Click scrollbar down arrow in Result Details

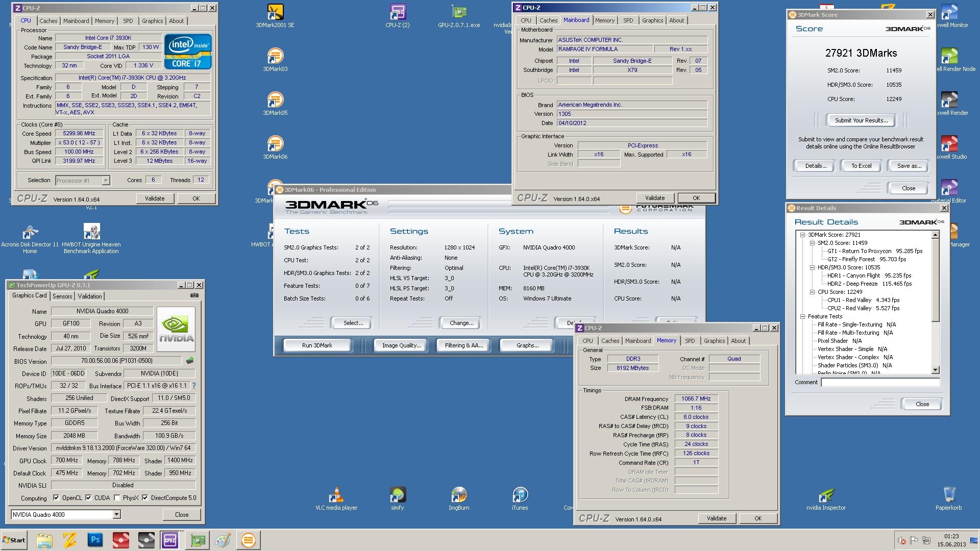935,370
